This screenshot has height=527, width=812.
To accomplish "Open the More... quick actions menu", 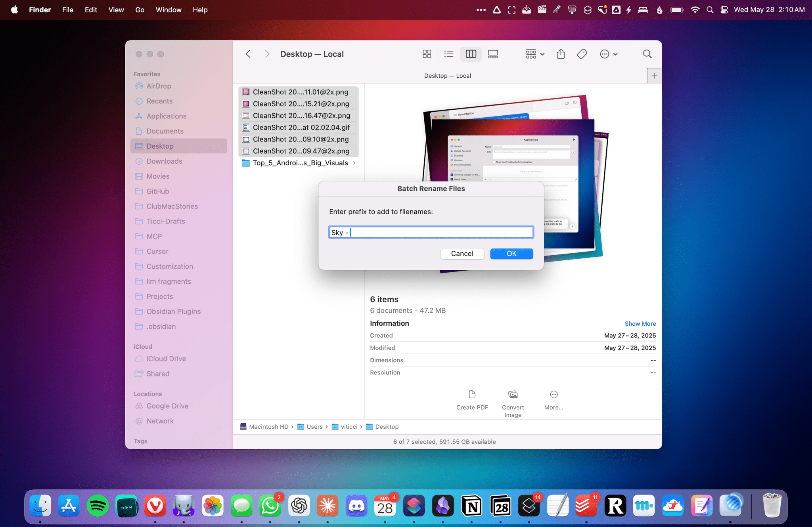I will (x=553, y=400).
